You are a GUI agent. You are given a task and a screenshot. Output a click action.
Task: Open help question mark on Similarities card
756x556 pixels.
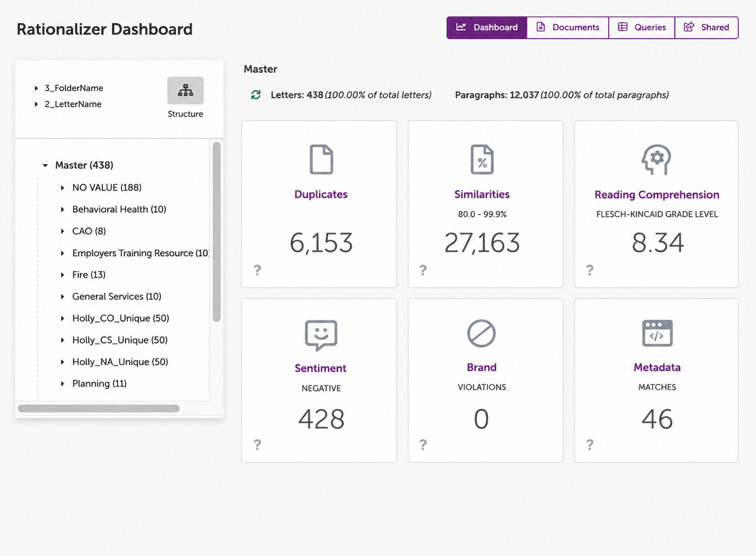[x=423, y=270]
